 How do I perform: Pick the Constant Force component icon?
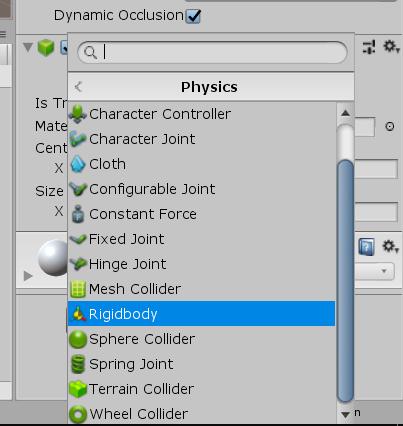point(78,214)
